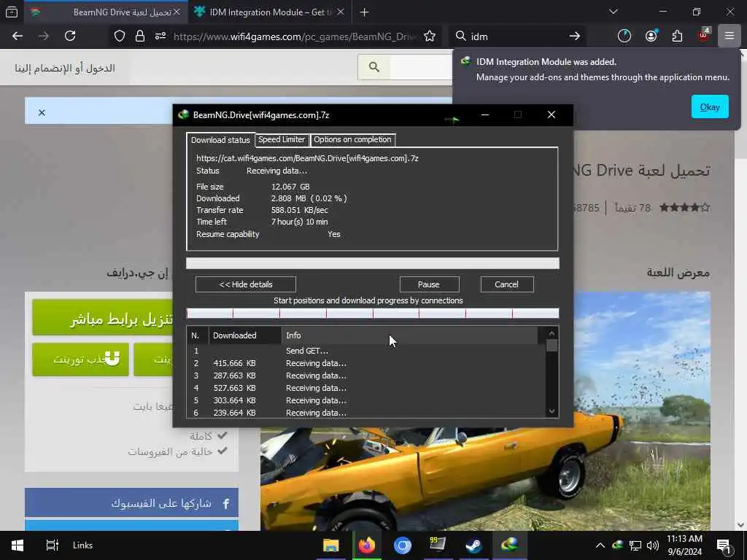Cancel the BeamNG download
This screenshot has width=747, height=560.
(x=506, y=284)
